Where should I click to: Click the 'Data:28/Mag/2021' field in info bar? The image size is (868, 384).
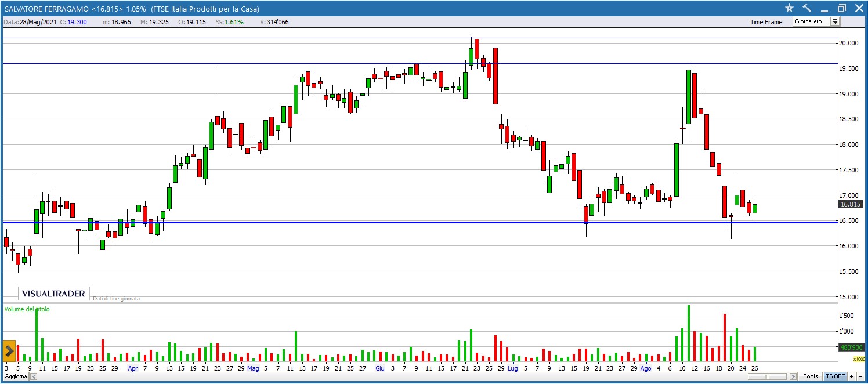[x=30, y=22]
